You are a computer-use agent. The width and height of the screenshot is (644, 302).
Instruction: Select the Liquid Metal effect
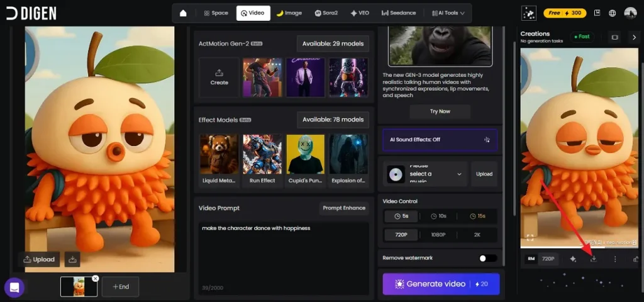pyautogui.click(x=219, y=160)
